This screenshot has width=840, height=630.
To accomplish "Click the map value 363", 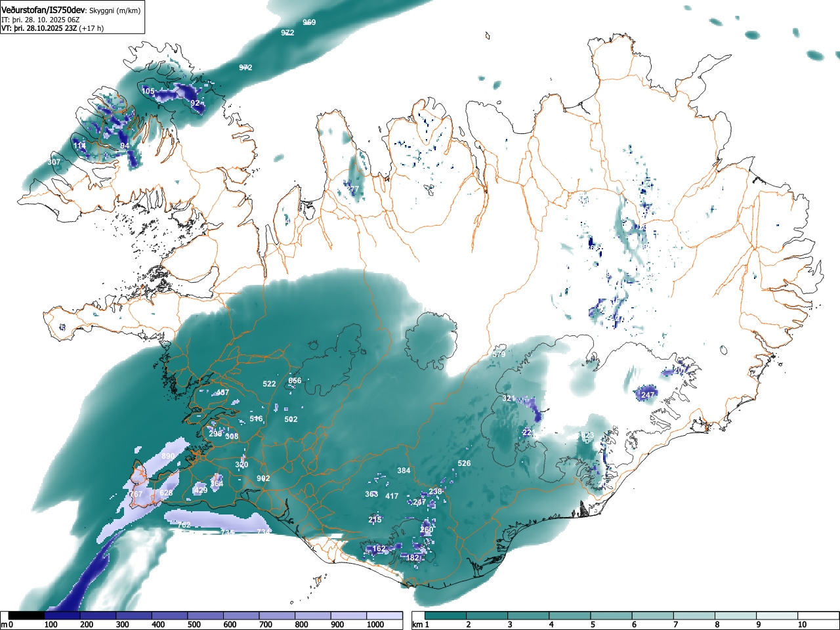I will [x=371, y=494].
